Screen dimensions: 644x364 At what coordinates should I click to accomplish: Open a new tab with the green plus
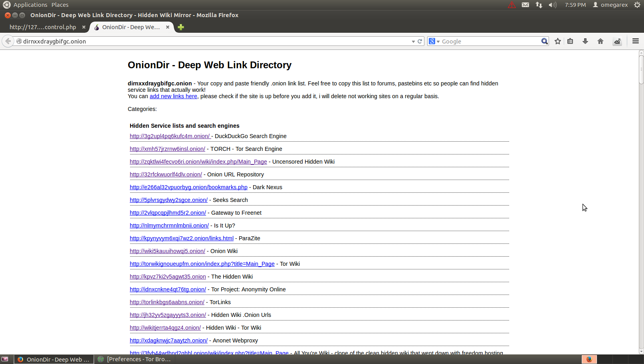point(181,27)
